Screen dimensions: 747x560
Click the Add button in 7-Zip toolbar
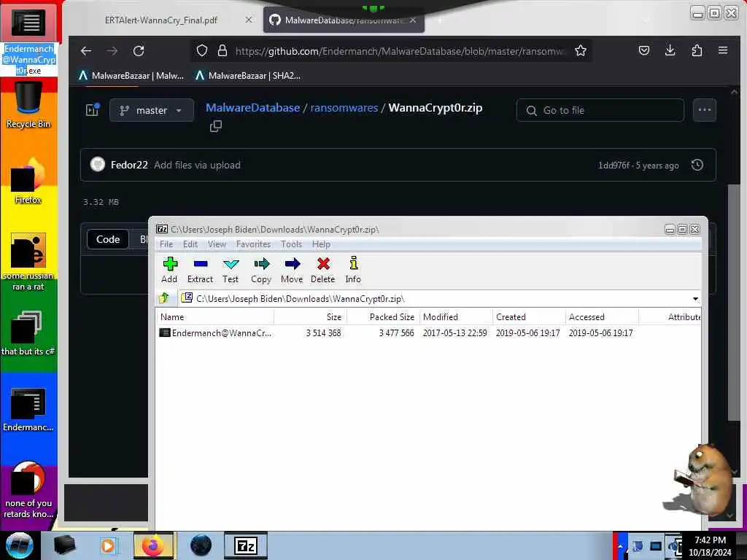coord(169,270)
